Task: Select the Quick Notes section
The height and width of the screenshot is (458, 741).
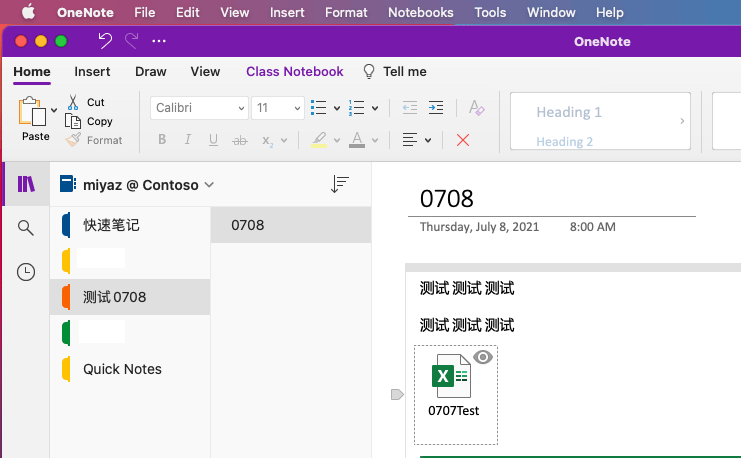Action: 130,369
